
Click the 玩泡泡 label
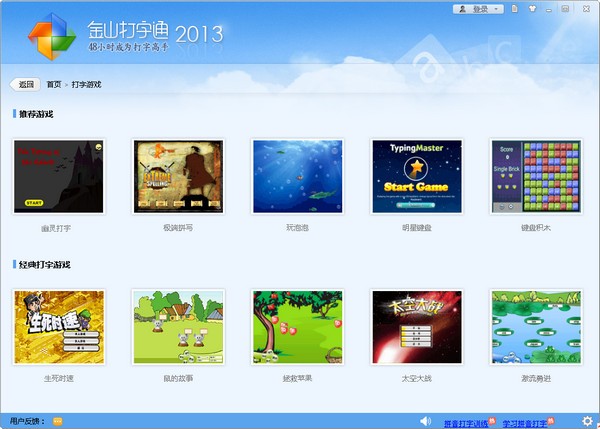pos(297,228)
